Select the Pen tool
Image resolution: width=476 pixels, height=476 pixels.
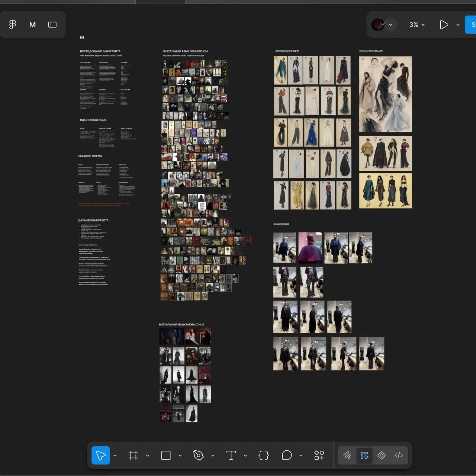(x=199, y=455)
